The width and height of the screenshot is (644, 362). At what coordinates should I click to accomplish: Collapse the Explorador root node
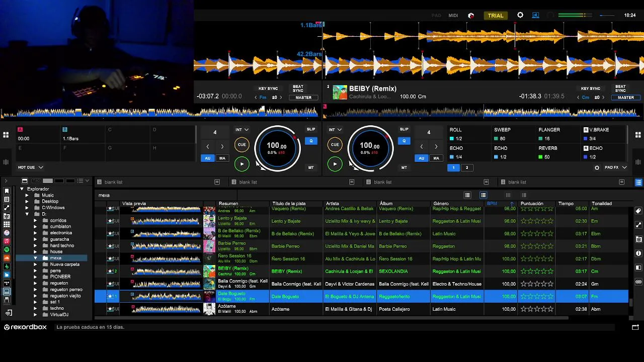[x=22, y=189]
